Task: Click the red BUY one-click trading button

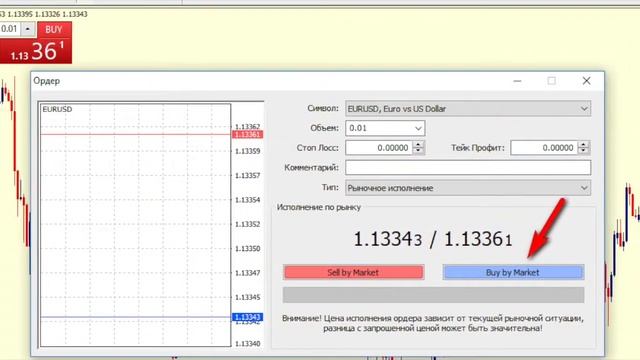Action: click(54, 29)
